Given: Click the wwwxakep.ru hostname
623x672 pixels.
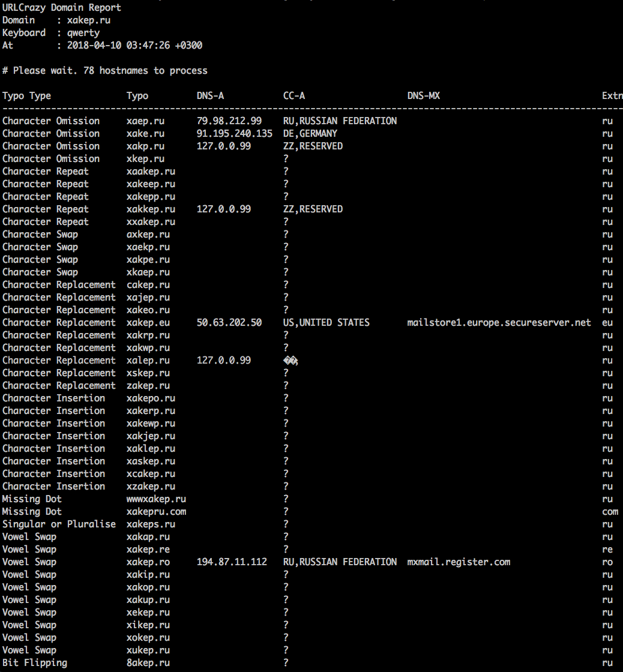Looking at the screenshot, I should tap(156, 499).
